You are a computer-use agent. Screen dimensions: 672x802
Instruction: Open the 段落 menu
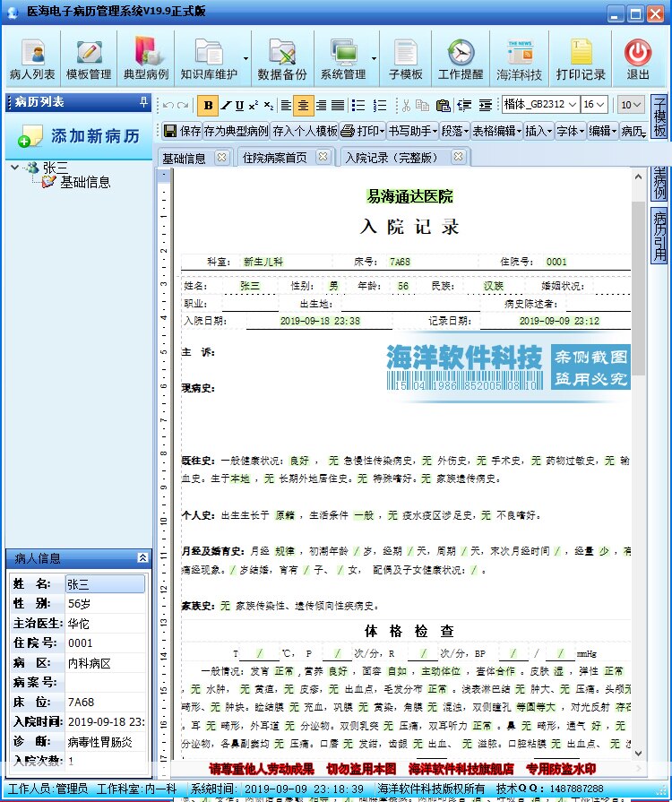pyautogui.click(x=454, y=132)
